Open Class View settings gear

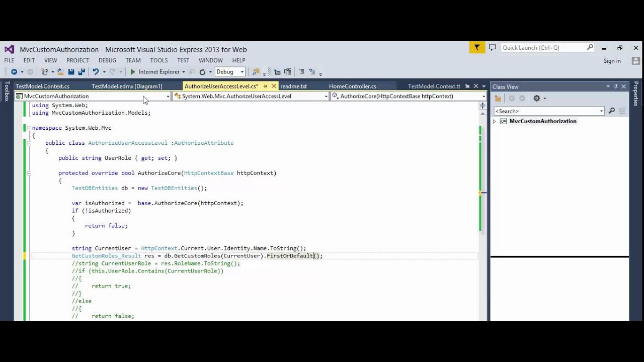(537, 99)
